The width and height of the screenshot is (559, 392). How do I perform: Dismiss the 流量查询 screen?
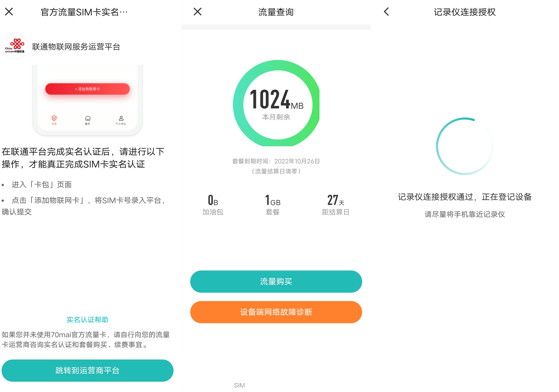pos(197,12)
